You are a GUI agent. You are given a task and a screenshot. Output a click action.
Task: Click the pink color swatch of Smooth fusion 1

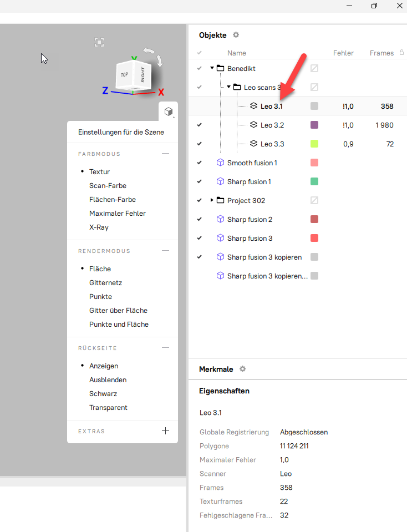(x=314, y=163)
